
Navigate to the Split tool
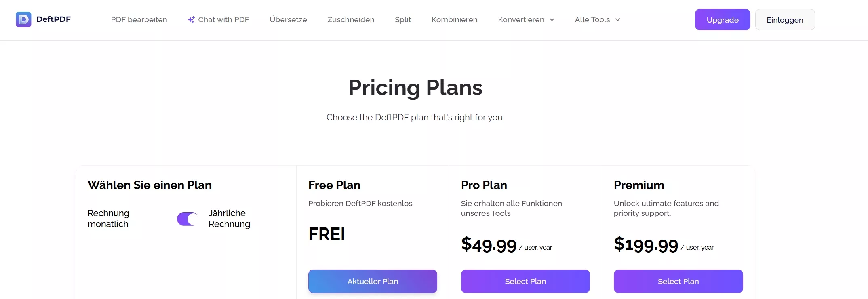tap(402, 19)
